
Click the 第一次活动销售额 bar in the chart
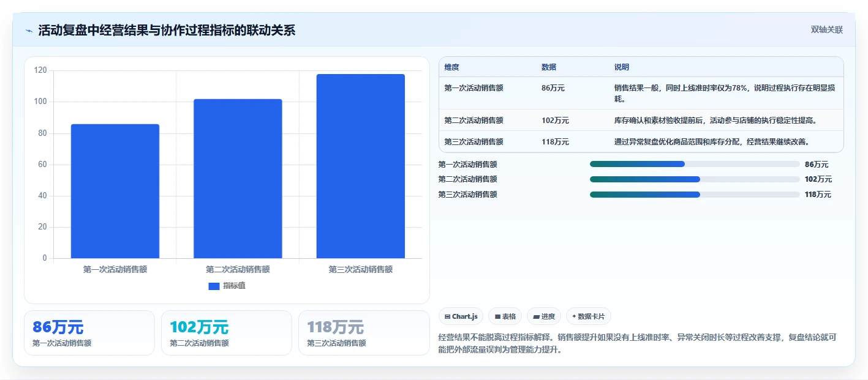click(x=115, y=191)
